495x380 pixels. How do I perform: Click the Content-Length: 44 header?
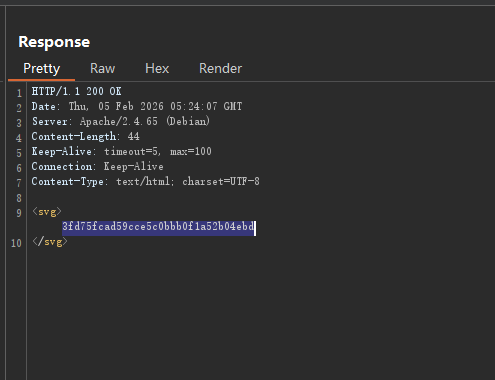click(x=85, y=136)
